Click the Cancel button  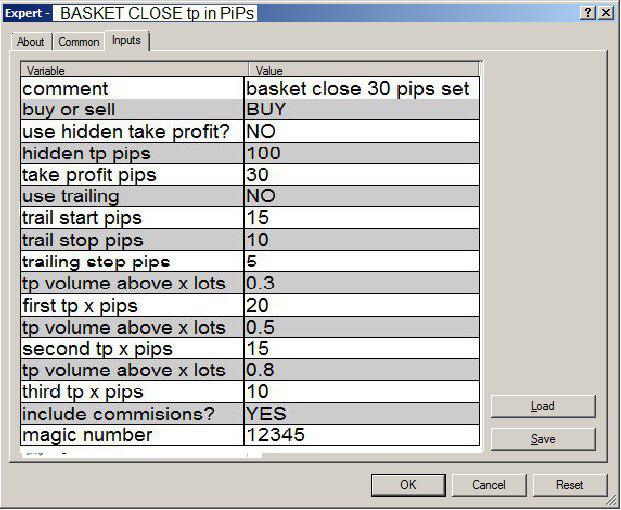tap(489, 485)
